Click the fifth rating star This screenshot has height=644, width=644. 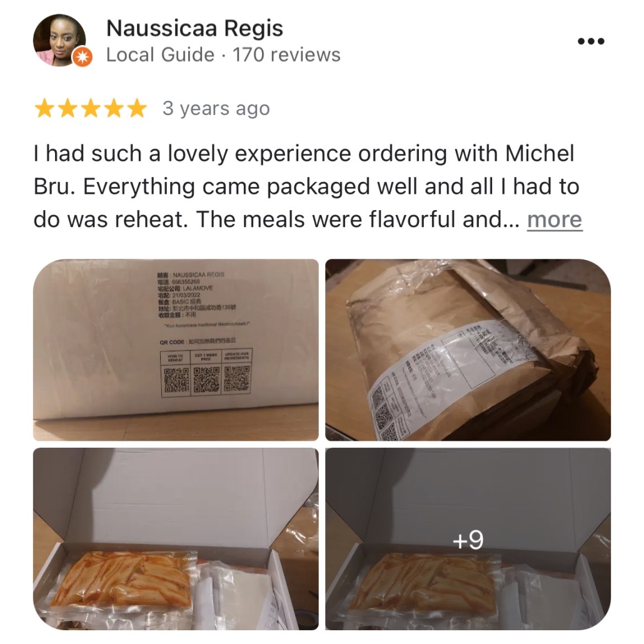point(136,108)
